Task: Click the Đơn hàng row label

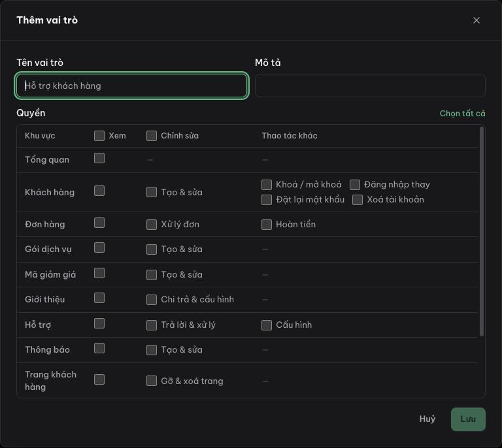Action: coord(45,225)
